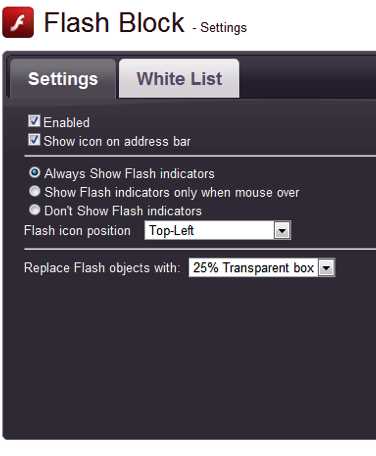Click the Flash icon position label
This screenshot has width=376, height=456.
click(77, 231)
